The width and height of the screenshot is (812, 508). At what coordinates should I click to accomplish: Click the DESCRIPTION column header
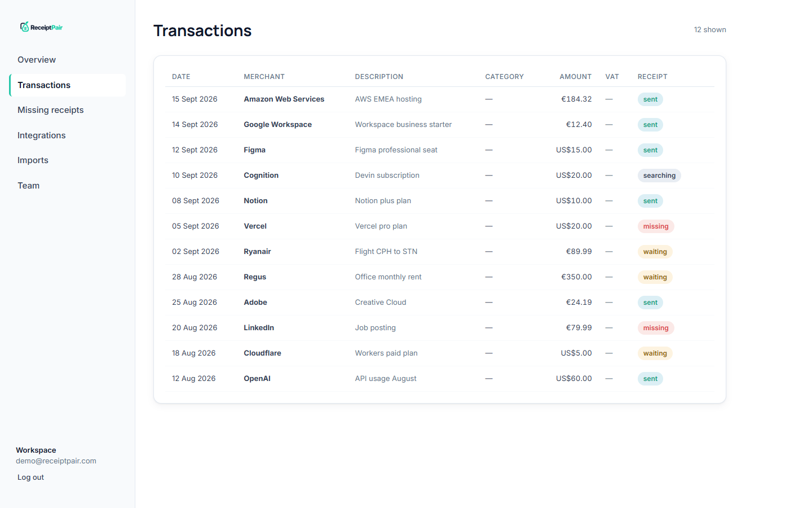click(379, 77)
